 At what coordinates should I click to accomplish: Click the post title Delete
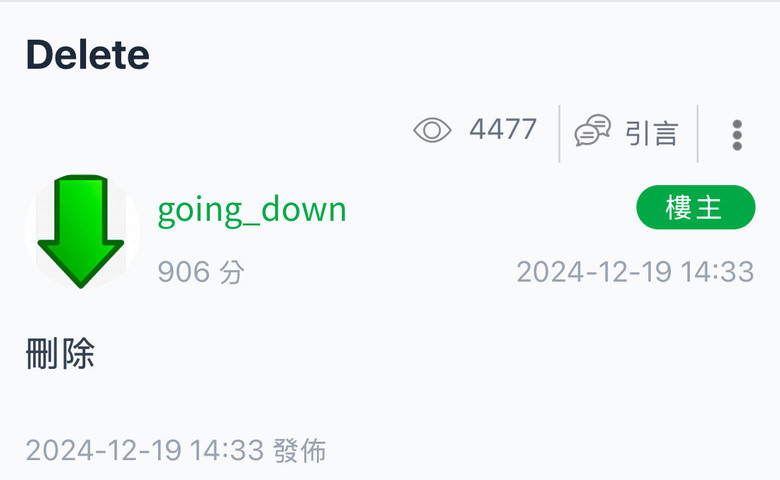pos(88,55)
